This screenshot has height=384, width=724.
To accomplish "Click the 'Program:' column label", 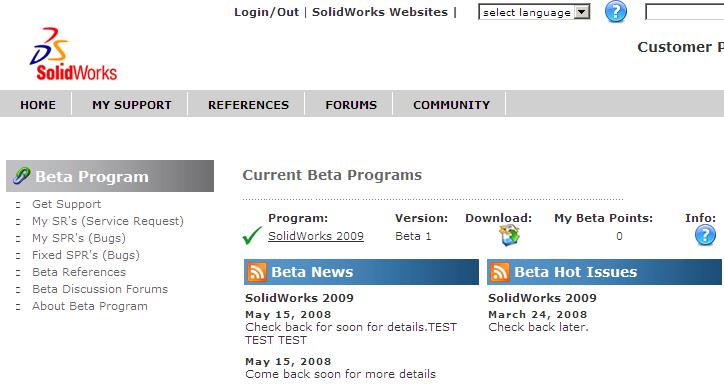I will 298,218.
